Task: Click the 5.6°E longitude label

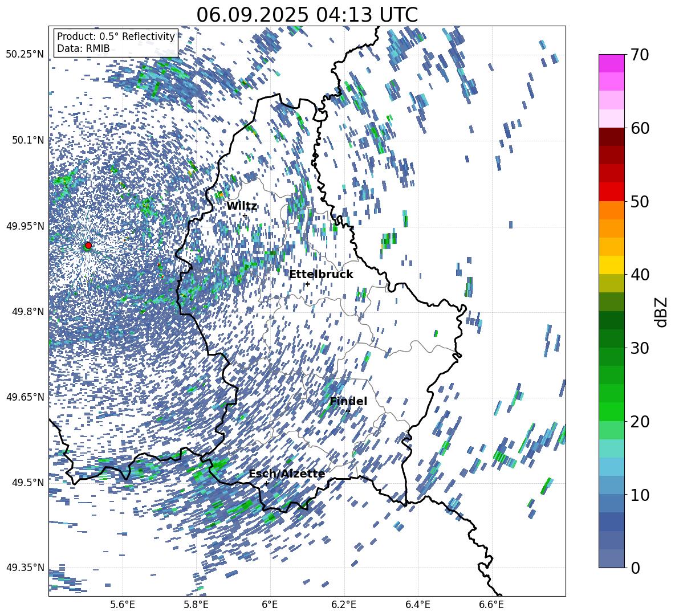Action: point(123,605)
